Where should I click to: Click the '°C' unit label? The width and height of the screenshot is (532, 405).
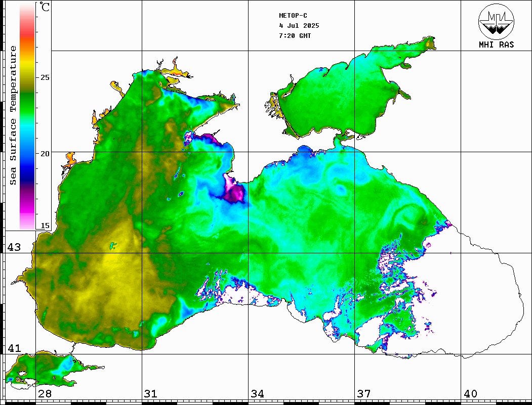45,7
